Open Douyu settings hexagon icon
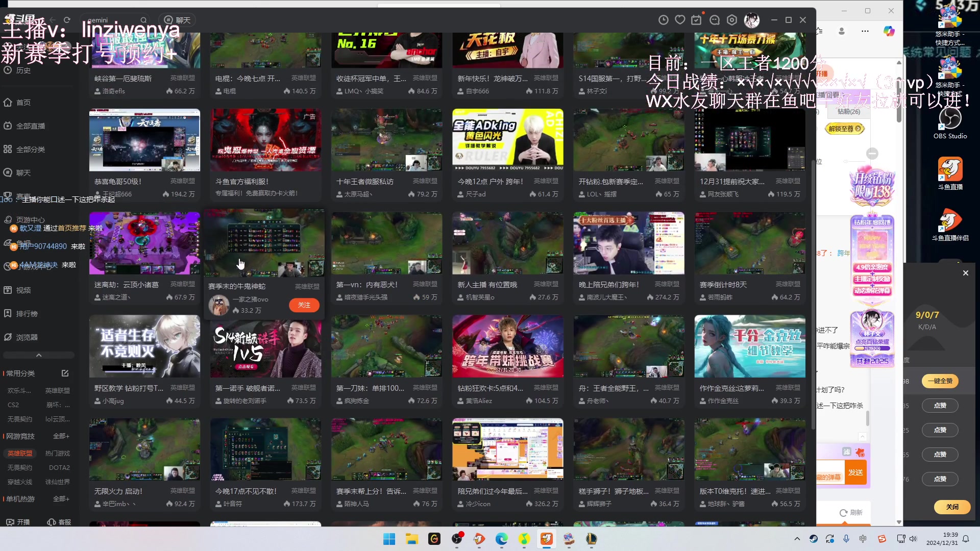This screenshot has height=551, width=980. [x=732, y=20]
